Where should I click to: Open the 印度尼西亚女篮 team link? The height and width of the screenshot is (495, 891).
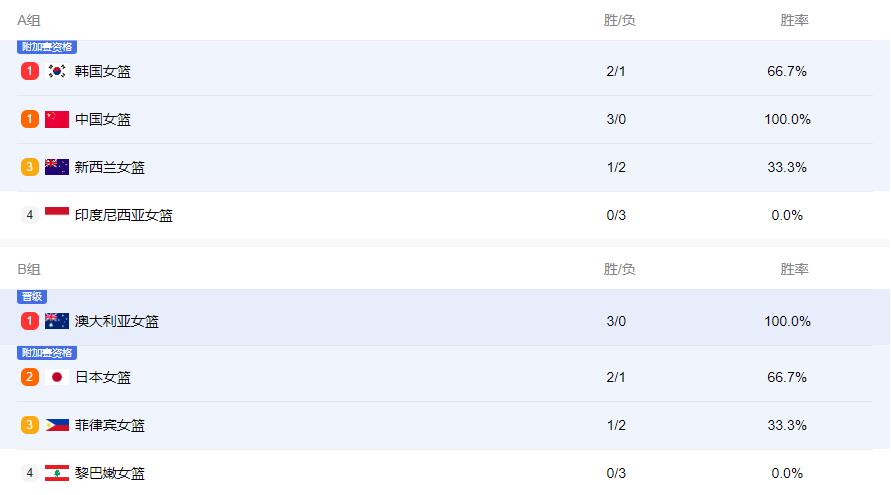tap(123, 215)
